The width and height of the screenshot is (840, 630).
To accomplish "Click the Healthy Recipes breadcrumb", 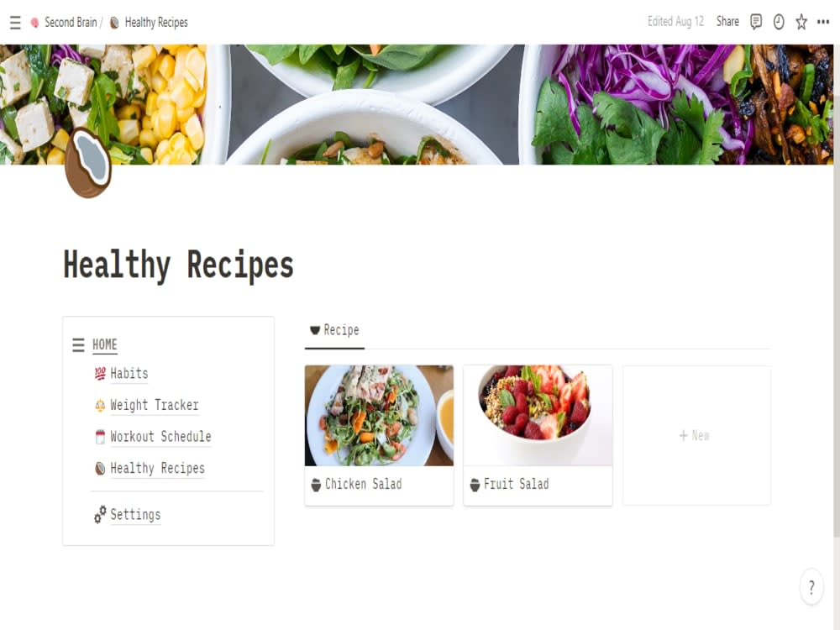I will pos(149,23).
